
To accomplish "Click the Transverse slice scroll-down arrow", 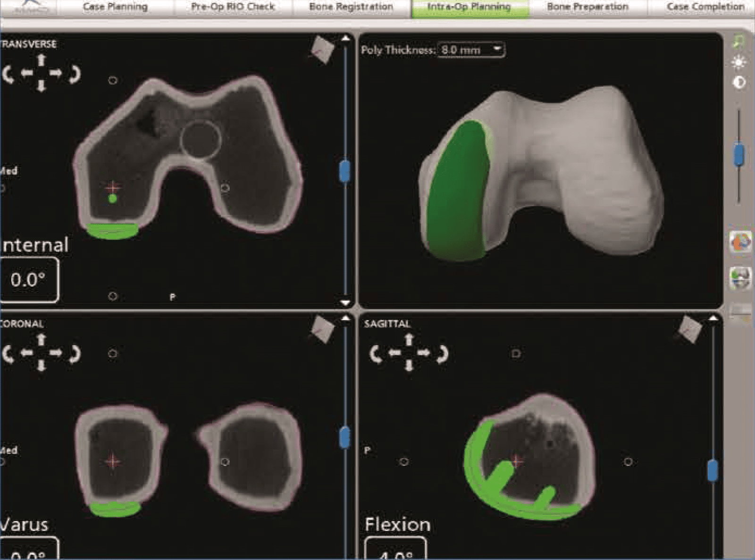I will (345, 302).
